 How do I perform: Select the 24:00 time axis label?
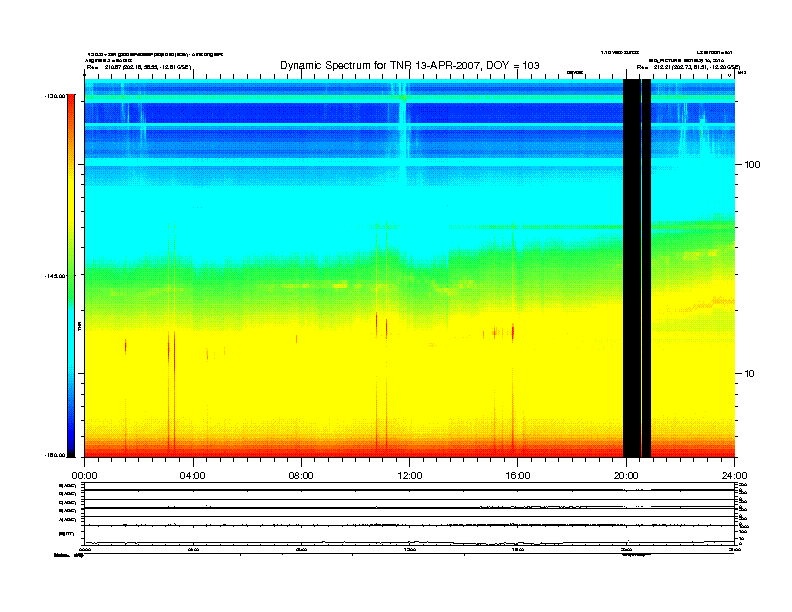pyautogui.click(x=734, y=476)
